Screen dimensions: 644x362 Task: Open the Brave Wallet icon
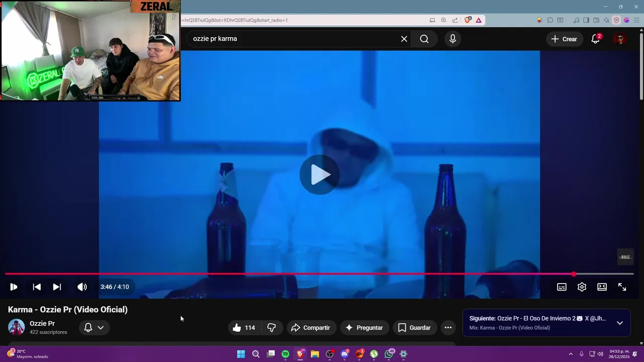[596, 20]
